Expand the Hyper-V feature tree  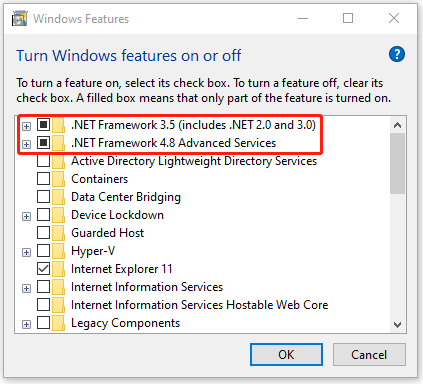pos(26,252)
